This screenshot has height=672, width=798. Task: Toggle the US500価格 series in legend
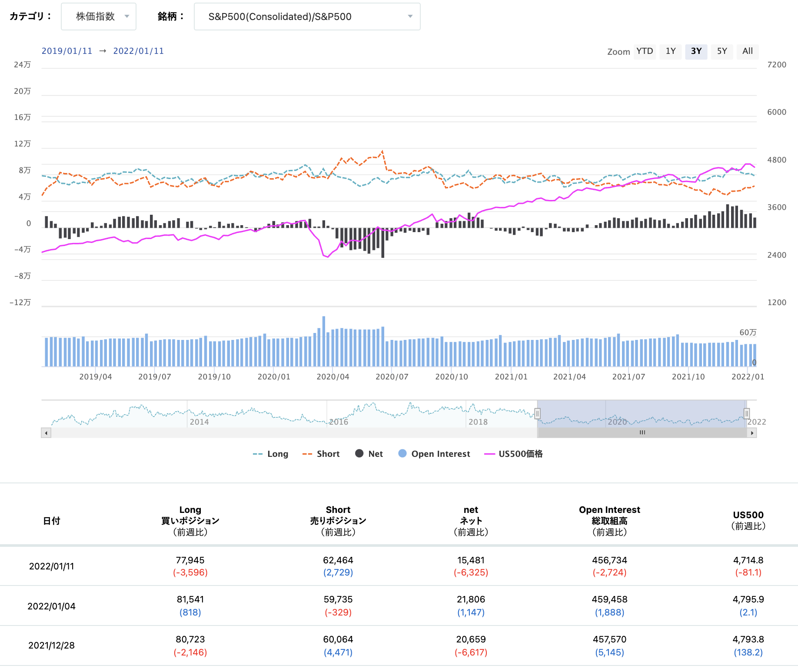(x=513, y=454)
